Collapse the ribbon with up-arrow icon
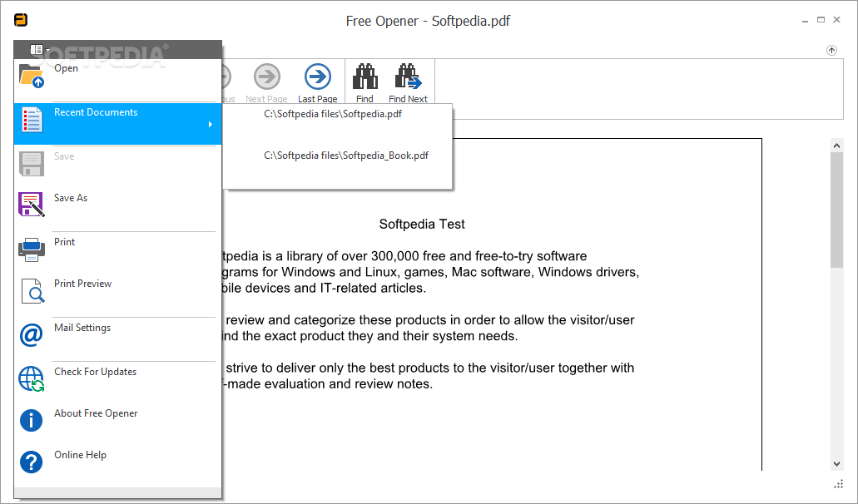This screenshot has width=858, height=504. point(831,50)
